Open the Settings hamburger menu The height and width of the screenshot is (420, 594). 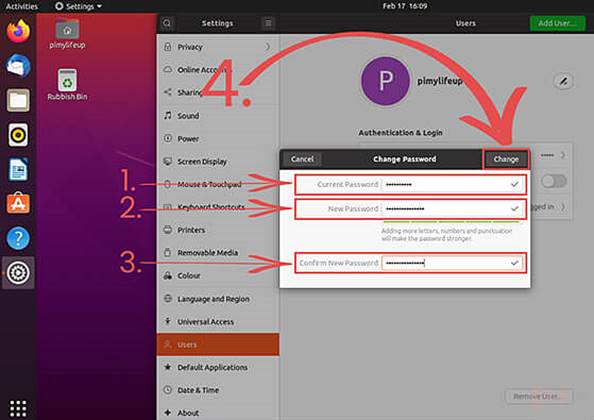(268, 23)
